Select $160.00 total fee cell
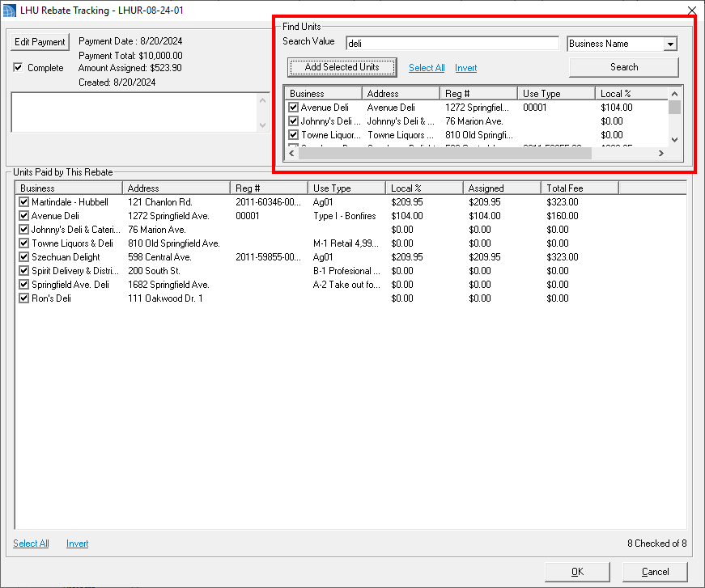 [562, 216]
